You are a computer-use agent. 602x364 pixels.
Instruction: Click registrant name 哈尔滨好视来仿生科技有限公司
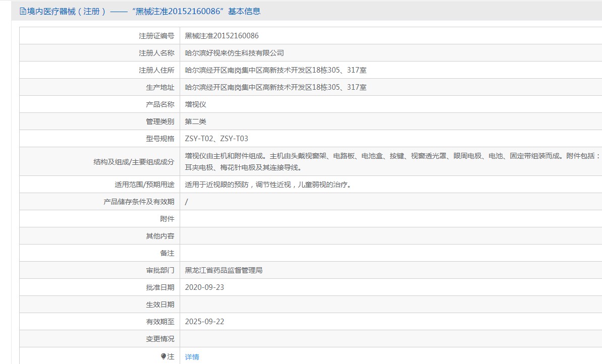coord(235,53)
